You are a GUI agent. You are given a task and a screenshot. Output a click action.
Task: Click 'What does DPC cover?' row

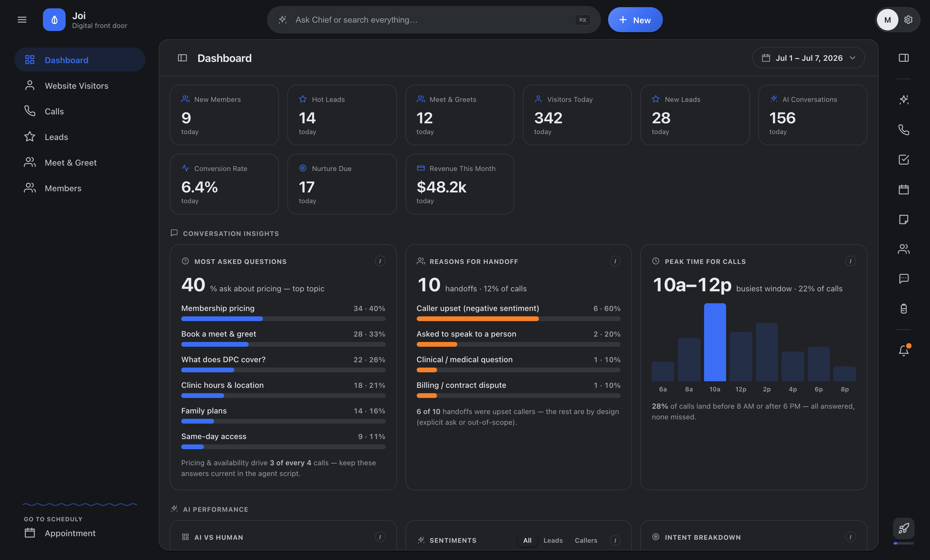pos(283,364)
